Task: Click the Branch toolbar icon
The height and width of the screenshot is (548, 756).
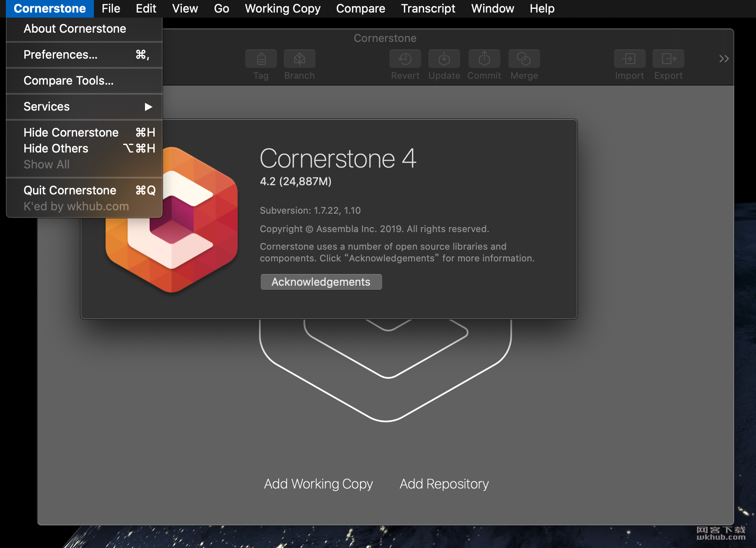Action: tap(299, 59)
